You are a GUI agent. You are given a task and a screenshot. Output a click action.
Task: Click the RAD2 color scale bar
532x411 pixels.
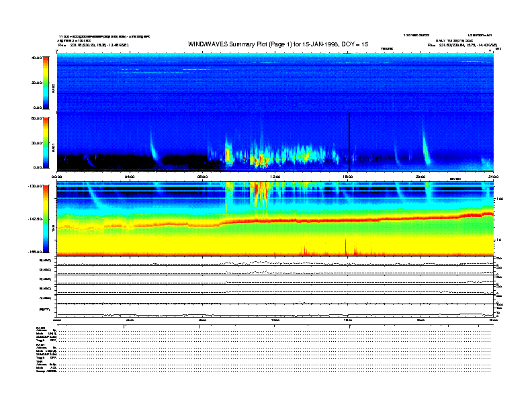click(46, 83)
